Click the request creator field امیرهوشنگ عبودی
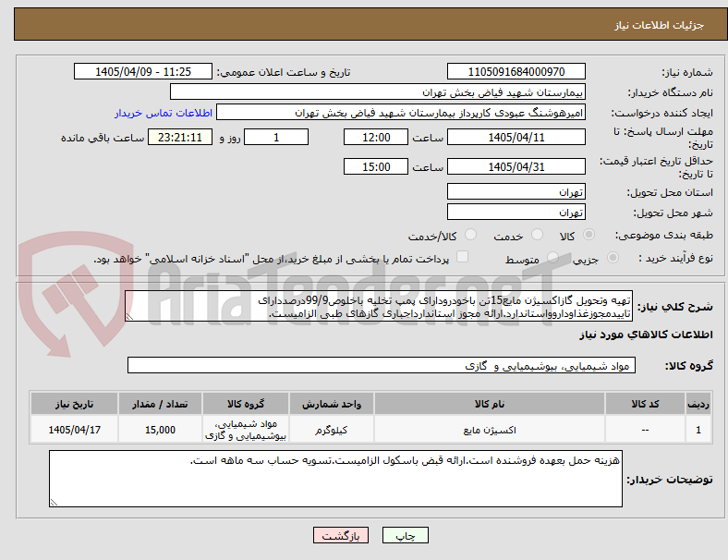The width and height of the screenshot is (728, 560). 401,113
